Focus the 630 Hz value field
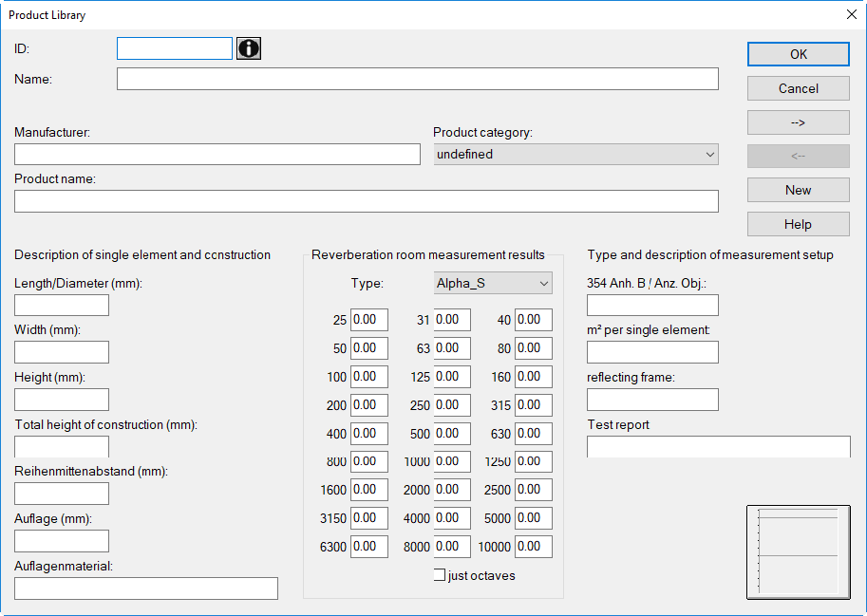The image size is (867, 616). pos(533,434)
